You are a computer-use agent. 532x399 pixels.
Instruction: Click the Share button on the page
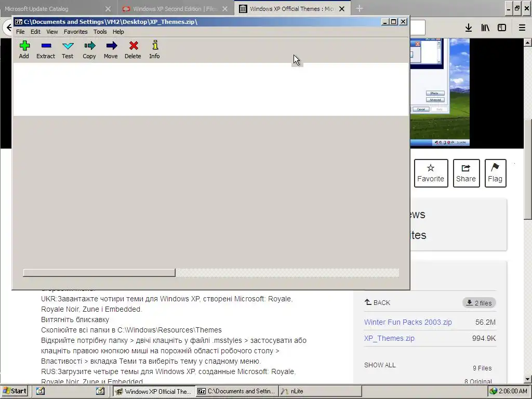[466, 173]
